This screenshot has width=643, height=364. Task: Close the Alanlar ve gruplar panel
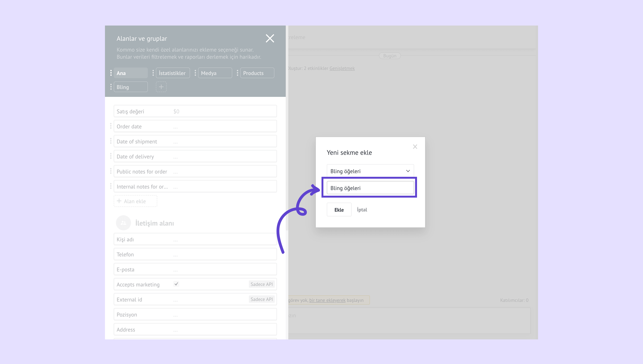pos(270,39)
